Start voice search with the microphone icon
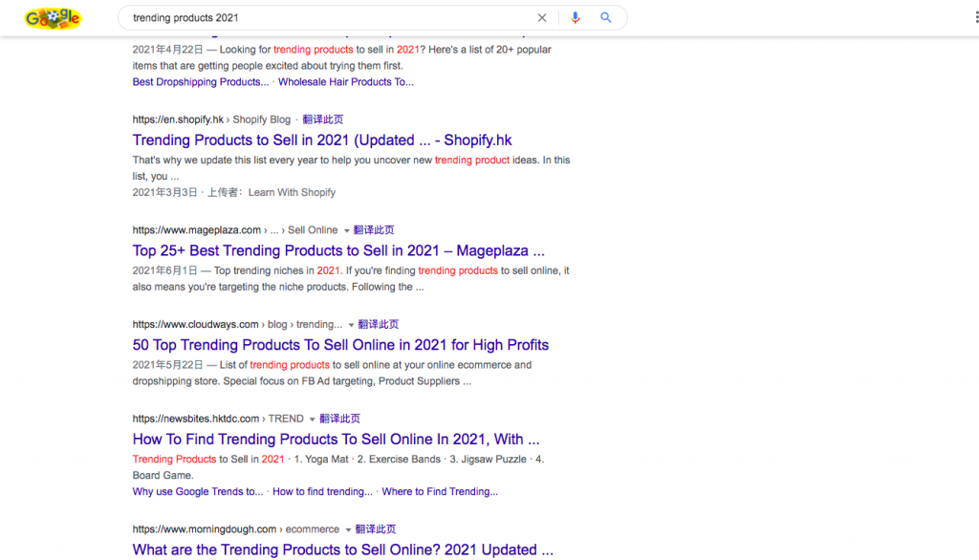The image size is (979, 560). (x=575, y=18)
